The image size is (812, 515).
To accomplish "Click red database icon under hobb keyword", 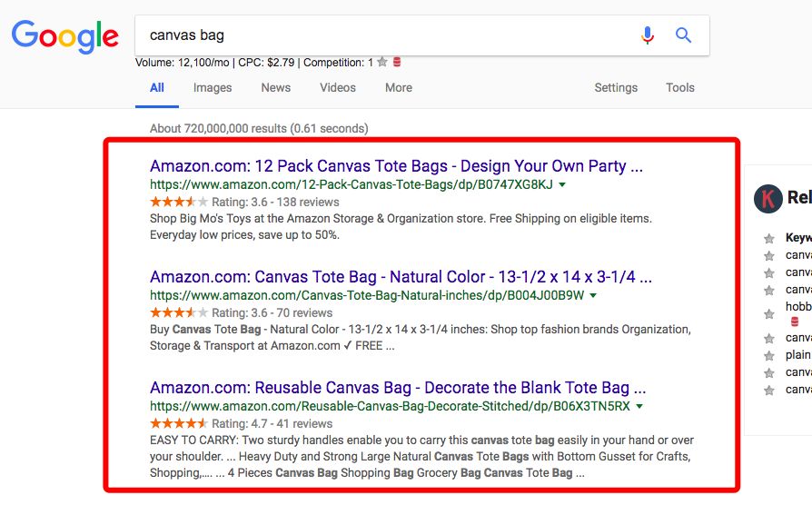I will 795,322.
